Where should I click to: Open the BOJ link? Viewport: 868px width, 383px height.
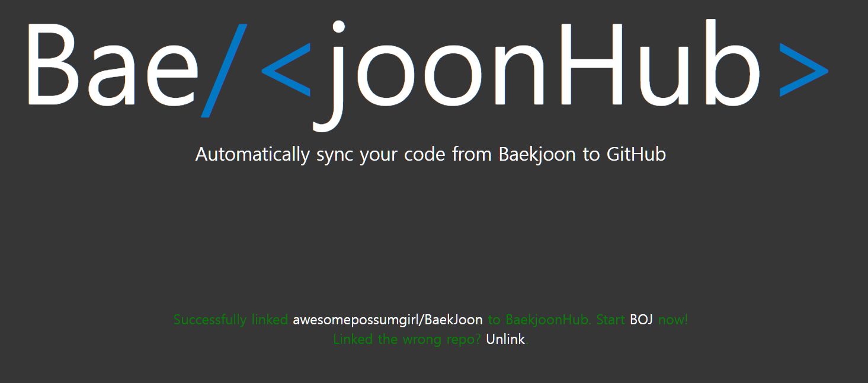pos(641,320)
